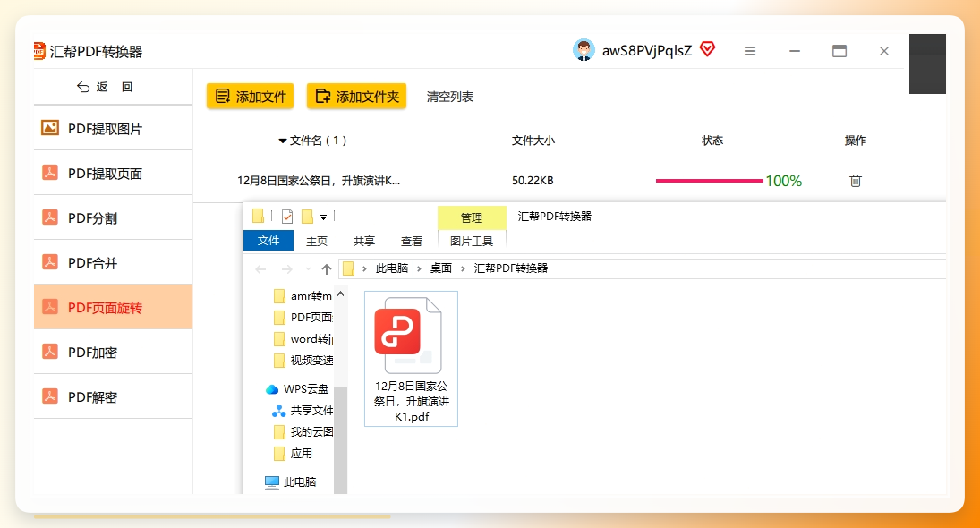
Task: Switch to the 共享 ribbon tab
Action: [363, 242]
